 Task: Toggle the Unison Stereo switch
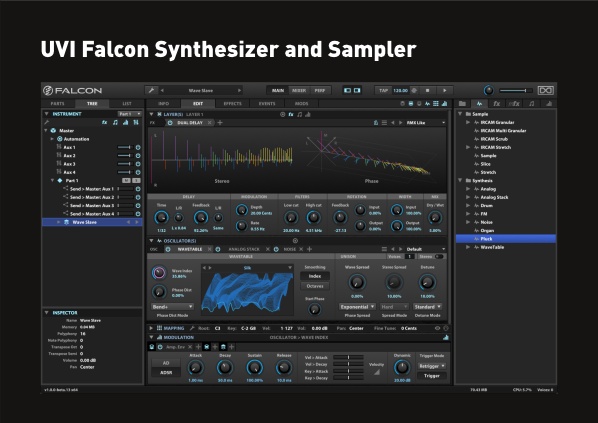click(x=439, y=257)
